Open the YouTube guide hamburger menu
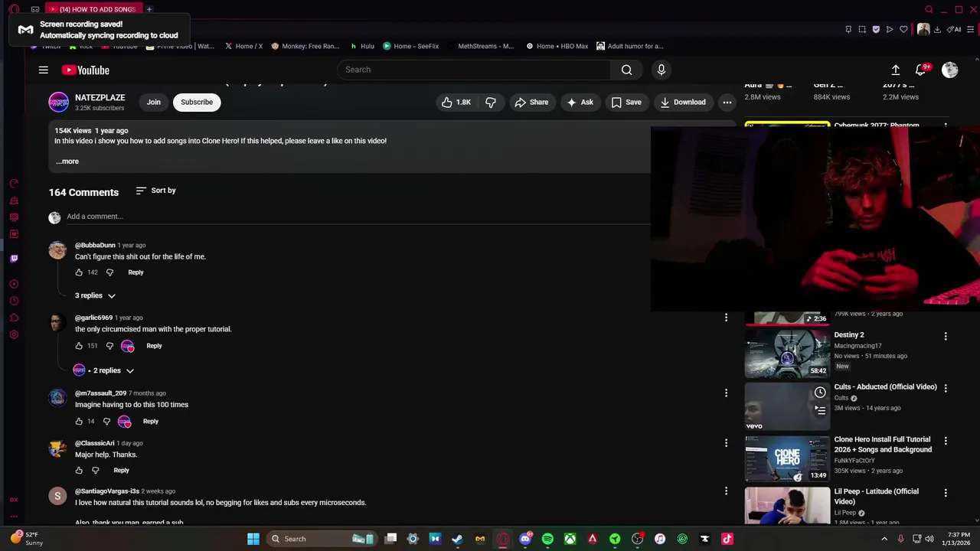The image size is (980, 551). click(44, 70)
